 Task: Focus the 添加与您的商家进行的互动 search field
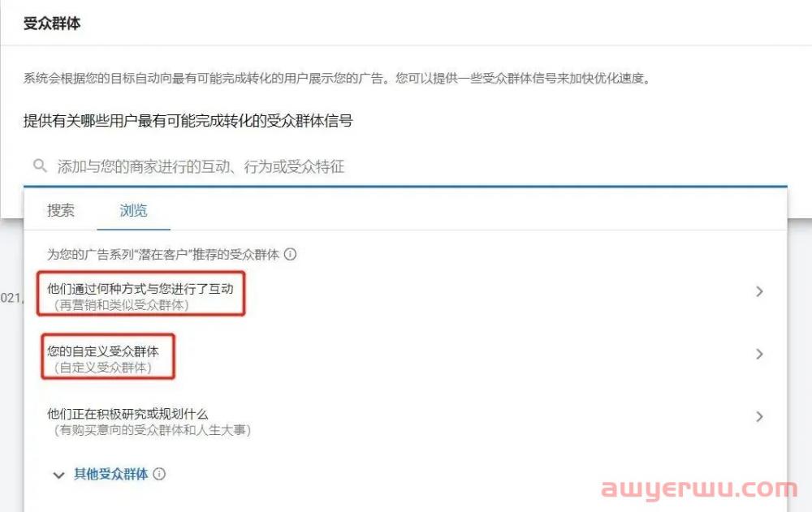click(x=405, y=166)
